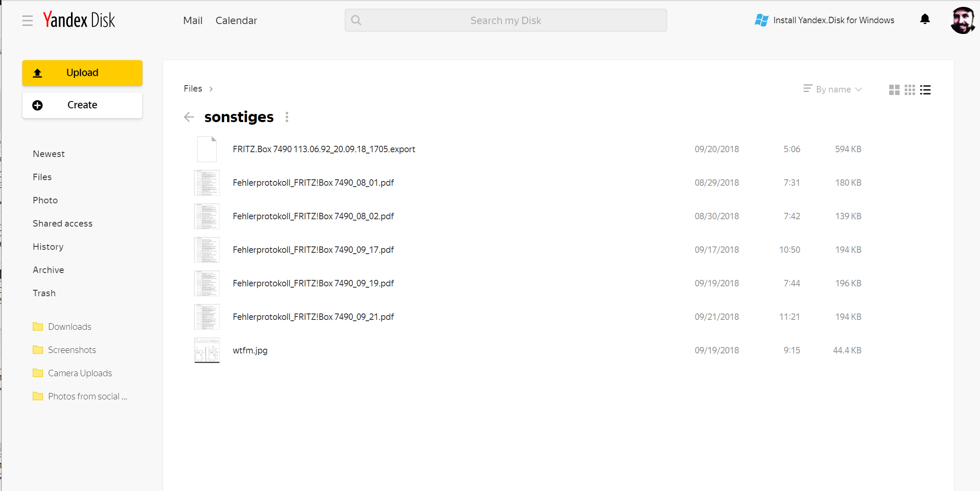Click the Create button

click(82, 105)
